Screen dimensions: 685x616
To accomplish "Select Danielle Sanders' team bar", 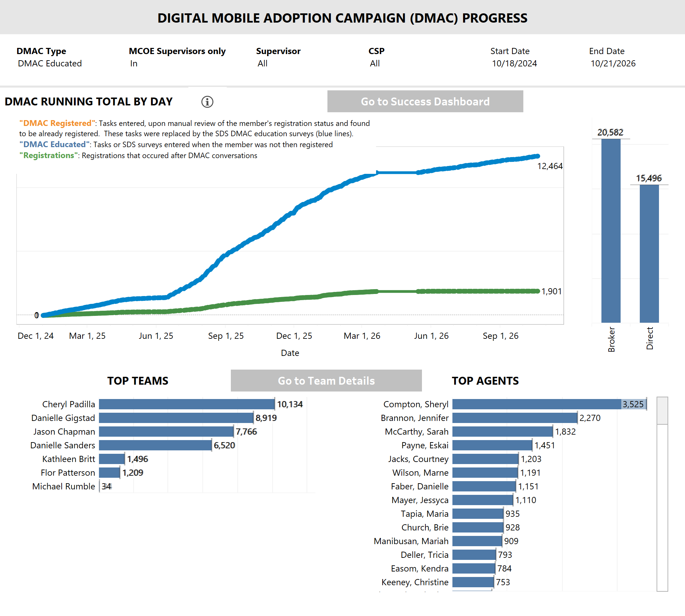I will (155, 445).
